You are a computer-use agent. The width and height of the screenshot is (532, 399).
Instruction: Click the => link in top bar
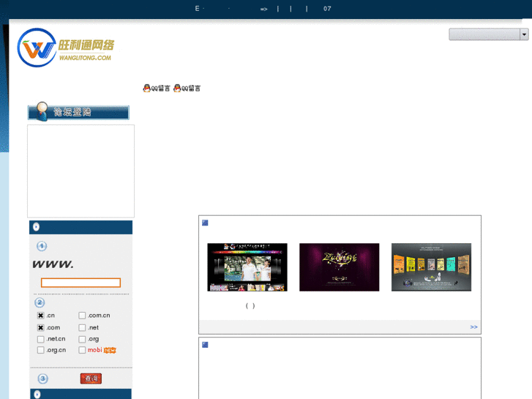(263, 10)
